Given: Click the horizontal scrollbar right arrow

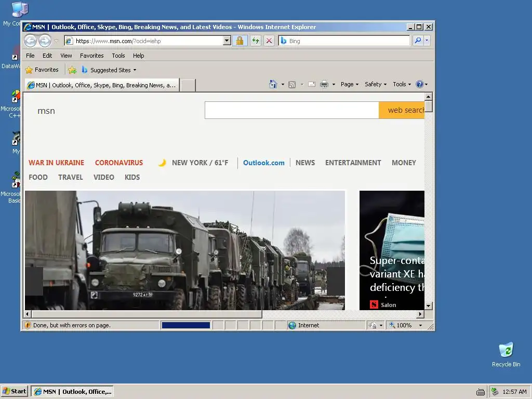Looking at the screenshot, I should click(420, 314).
